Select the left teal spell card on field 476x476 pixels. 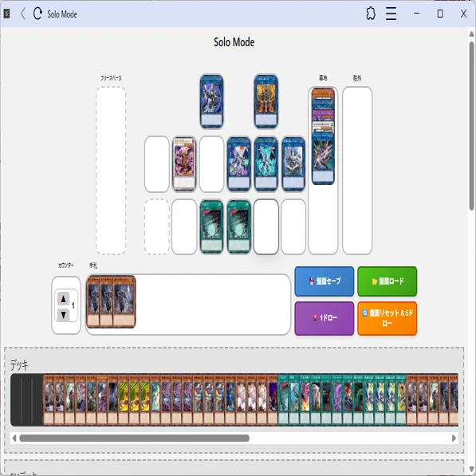(211, 226)
